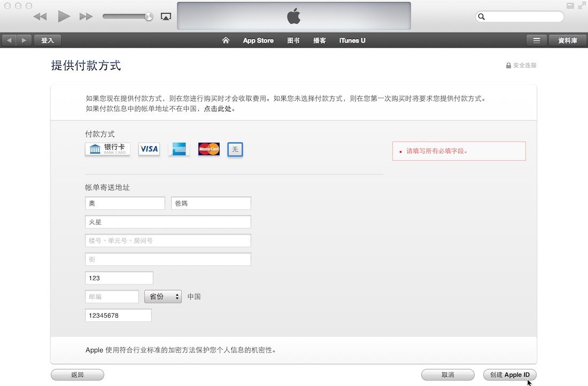Expand the 省份 province dropdown

coord(163,296)
